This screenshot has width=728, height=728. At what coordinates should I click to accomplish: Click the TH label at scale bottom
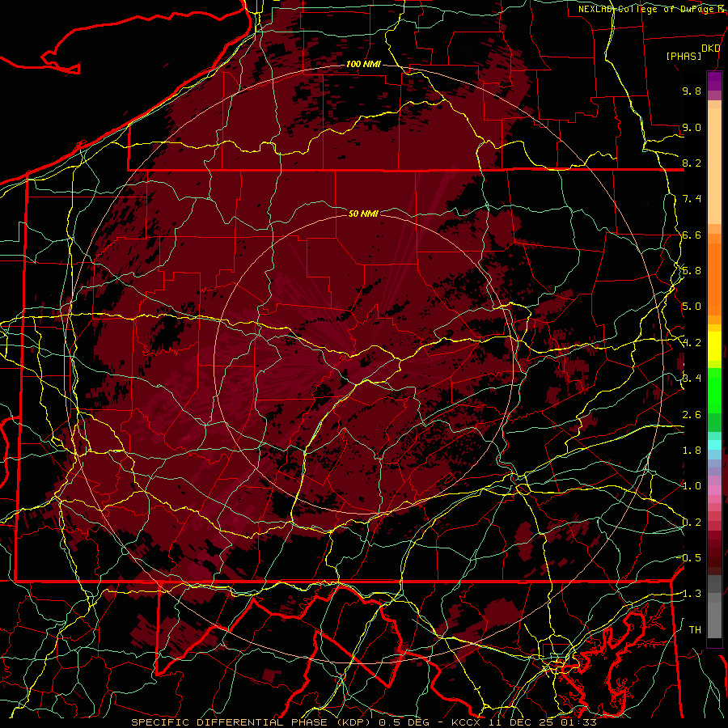(695, 630)
